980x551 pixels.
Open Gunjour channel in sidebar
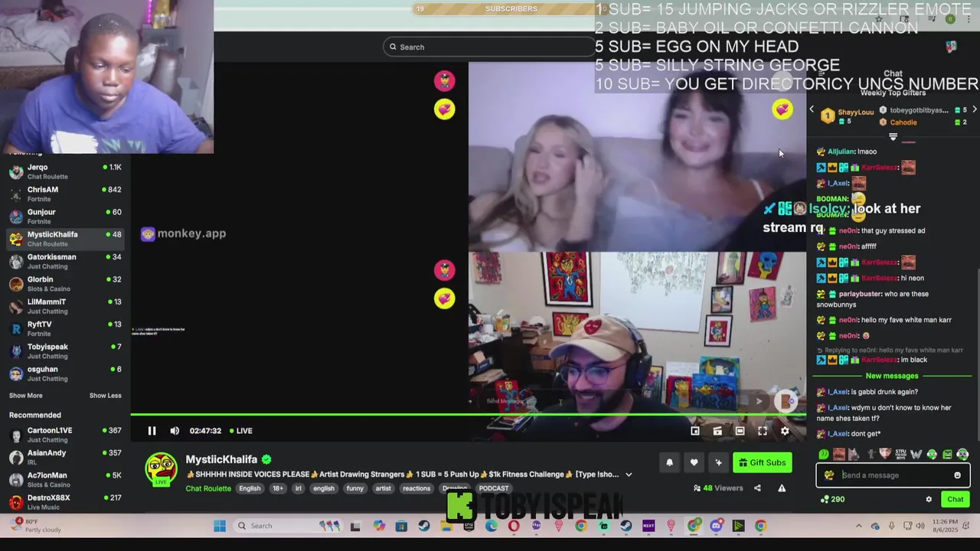[65, 216]
